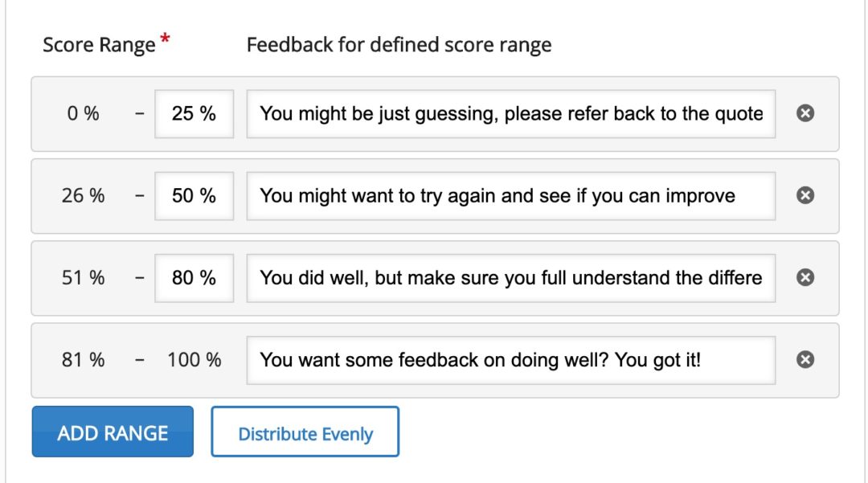The image size is (868, 483).
Task: Edit the 'You did well' feedback text
Action: (x=511, y=278)
